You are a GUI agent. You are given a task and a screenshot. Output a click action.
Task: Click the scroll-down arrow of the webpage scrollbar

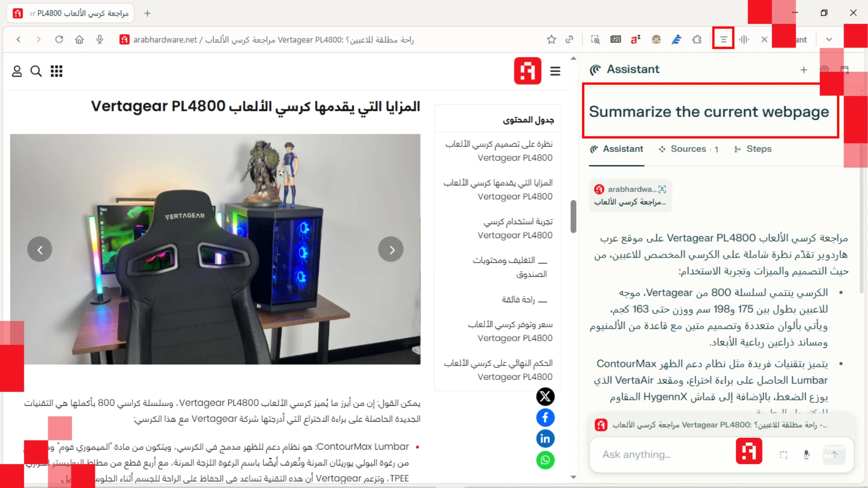click(x=573, y=477)
